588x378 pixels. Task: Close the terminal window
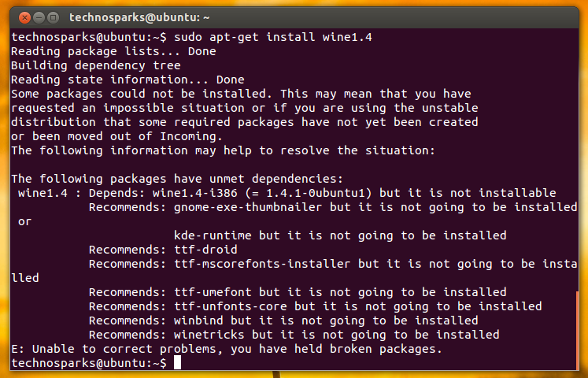pos(24,17)
